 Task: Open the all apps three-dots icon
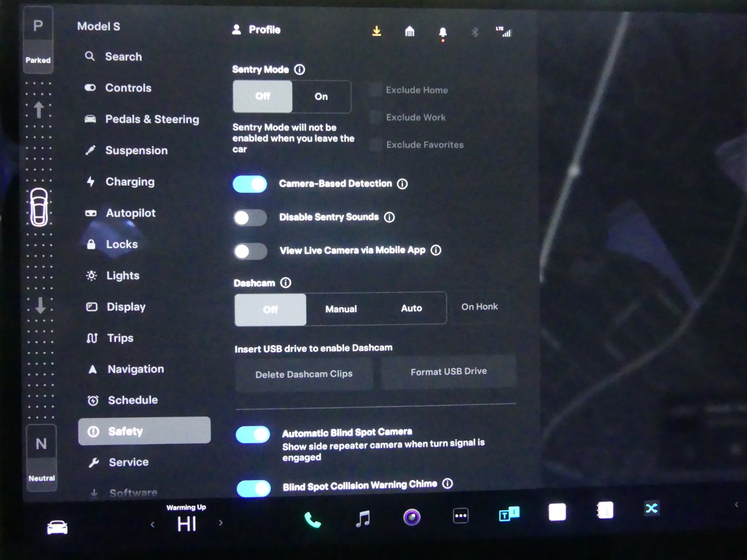[461, 515]
